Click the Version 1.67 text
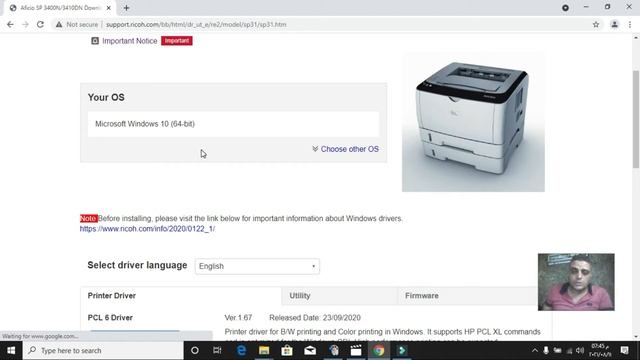The width and height of the screenshot is (640, 360). point(238,318)
